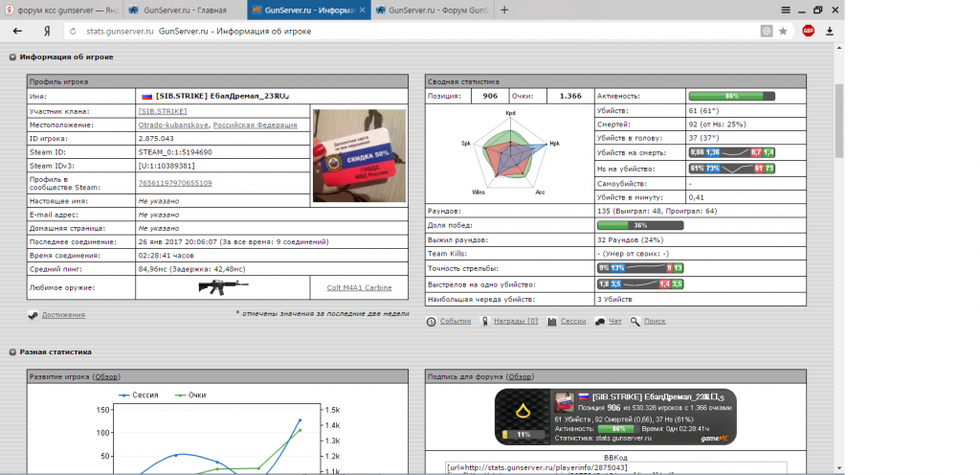
Task: Open the browser hamburger menu
Action: (785, 10)
